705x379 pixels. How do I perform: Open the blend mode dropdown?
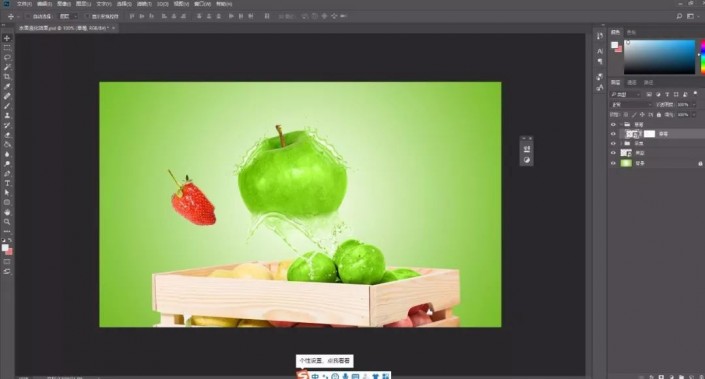[x=631, y=105]
